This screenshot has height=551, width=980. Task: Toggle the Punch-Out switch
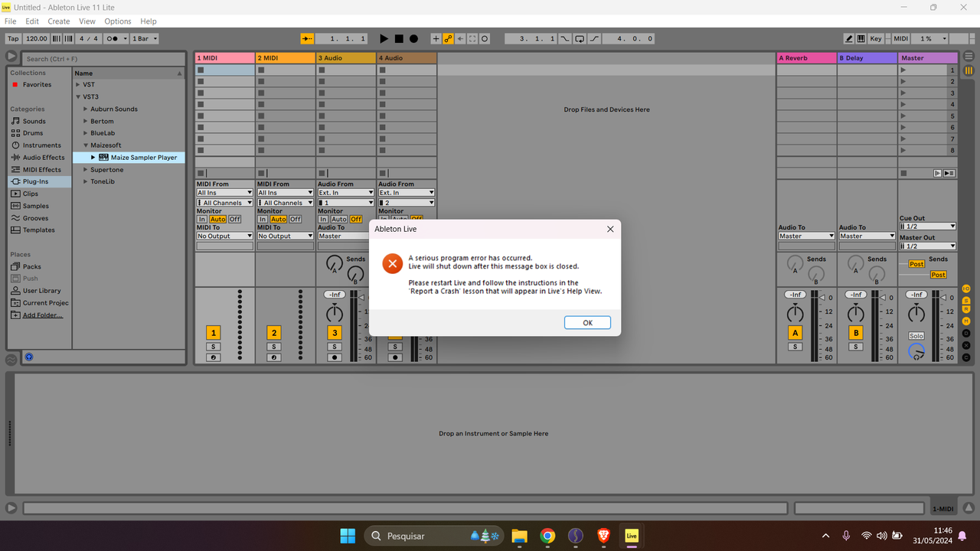tap(594, 38)
